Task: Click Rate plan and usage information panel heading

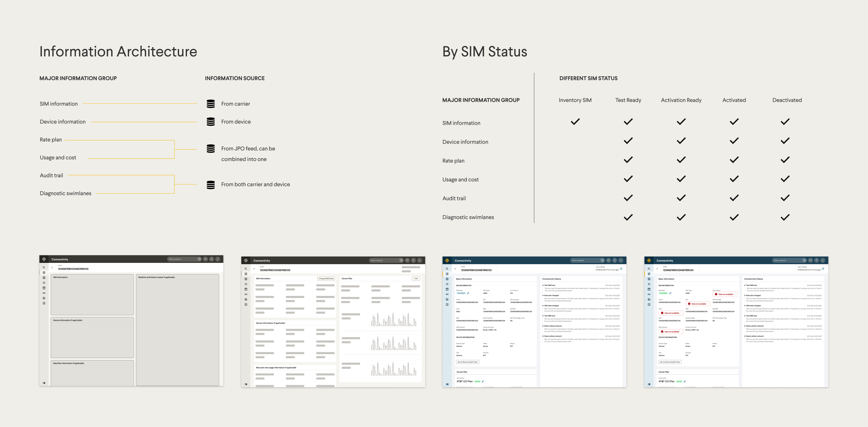Action: click(x=276, y=368)
